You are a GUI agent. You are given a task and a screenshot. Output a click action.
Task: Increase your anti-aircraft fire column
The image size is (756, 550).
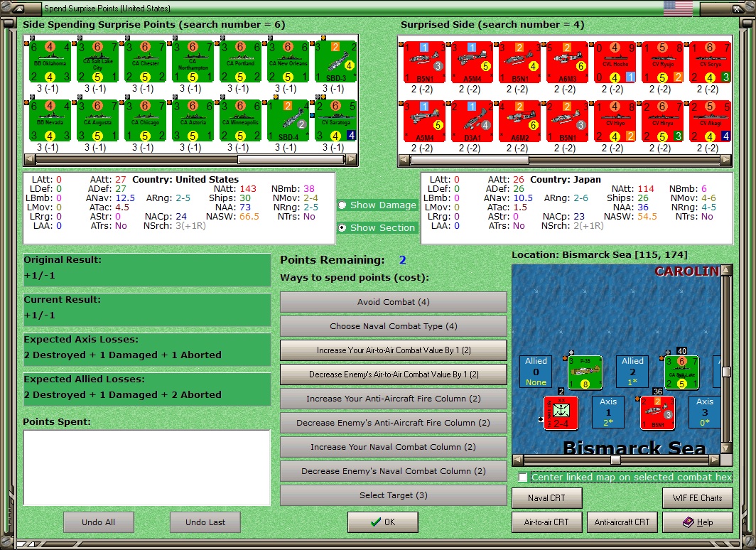click(x=394, y=399)
